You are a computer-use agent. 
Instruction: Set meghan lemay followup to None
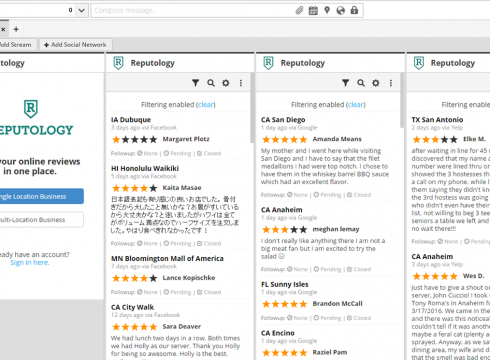(x=297, y=269)
